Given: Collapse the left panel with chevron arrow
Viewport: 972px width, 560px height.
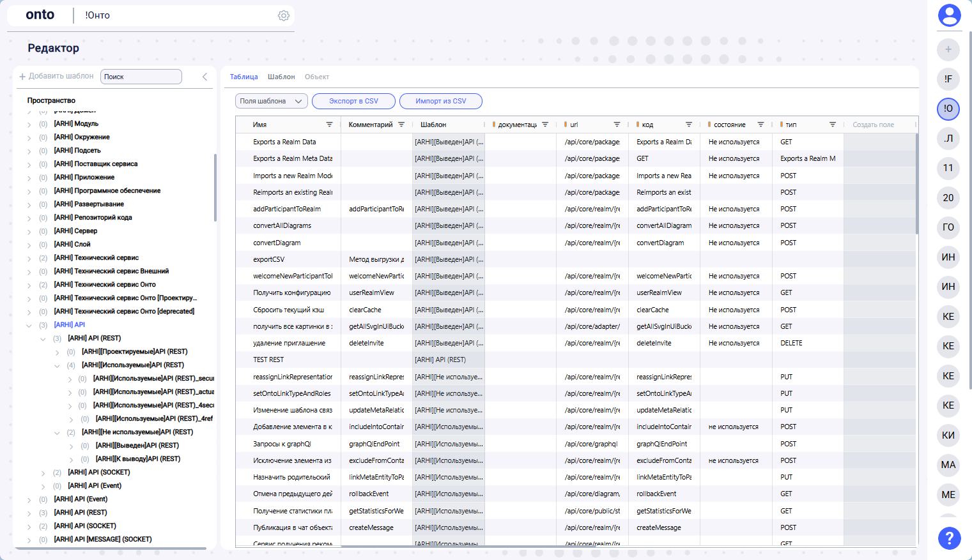Looking at the screenshot, I should tap(205, 77).
